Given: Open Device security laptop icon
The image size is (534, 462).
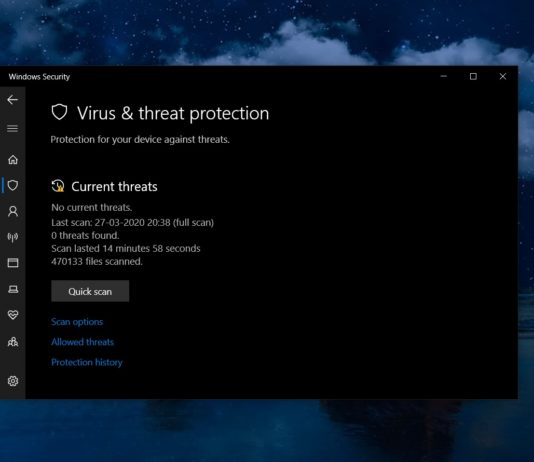Looking at the screenshot, I should (x=13, y=289).
